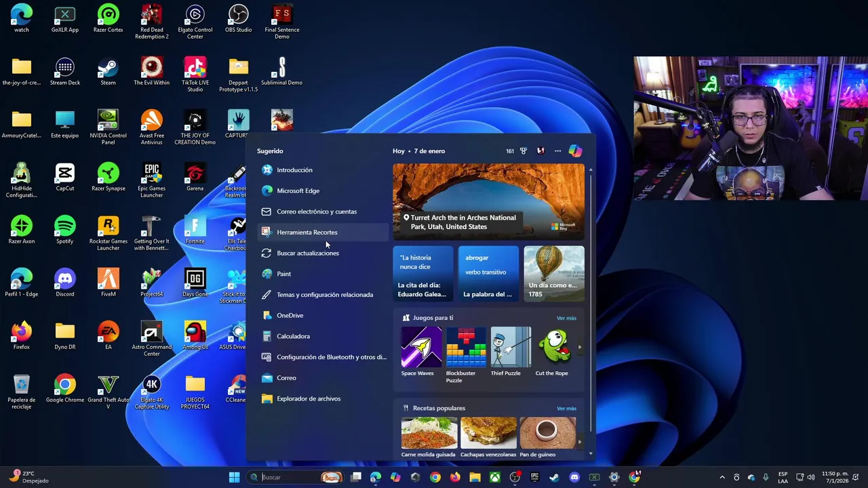
Task: Click the Copilot icon in search panel header
Action: (x=575, y=151)
